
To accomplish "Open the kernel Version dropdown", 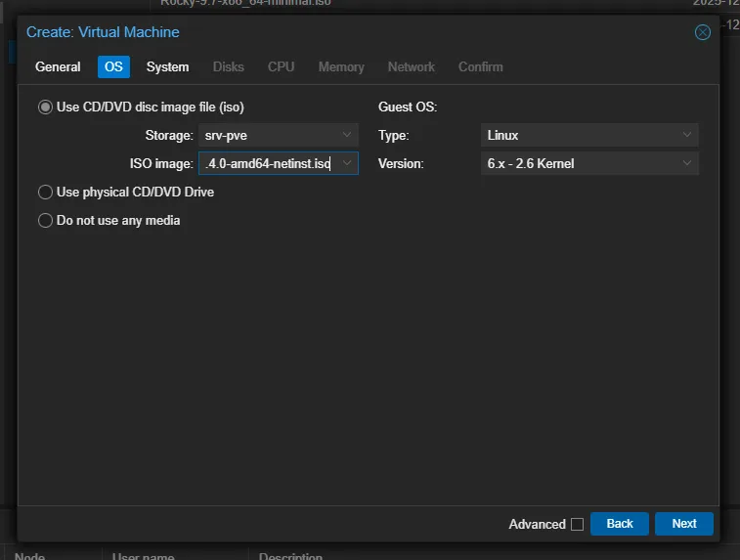I will [687, 163].
